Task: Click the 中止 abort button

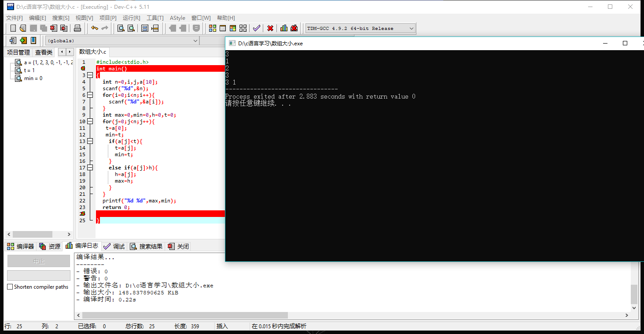Action: [x=39, y=261]
